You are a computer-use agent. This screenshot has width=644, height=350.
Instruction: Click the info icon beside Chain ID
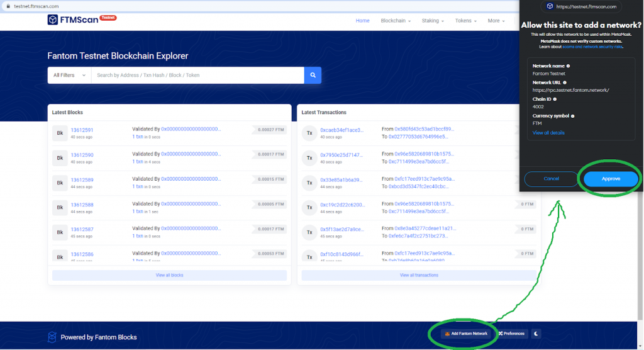point(555,99)
